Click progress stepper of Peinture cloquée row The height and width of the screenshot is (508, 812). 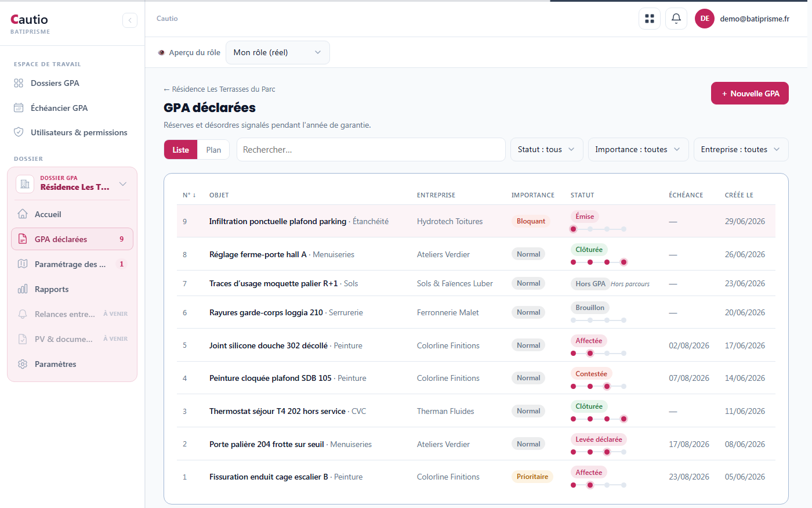pyautogui.click(x=599, y=386)
